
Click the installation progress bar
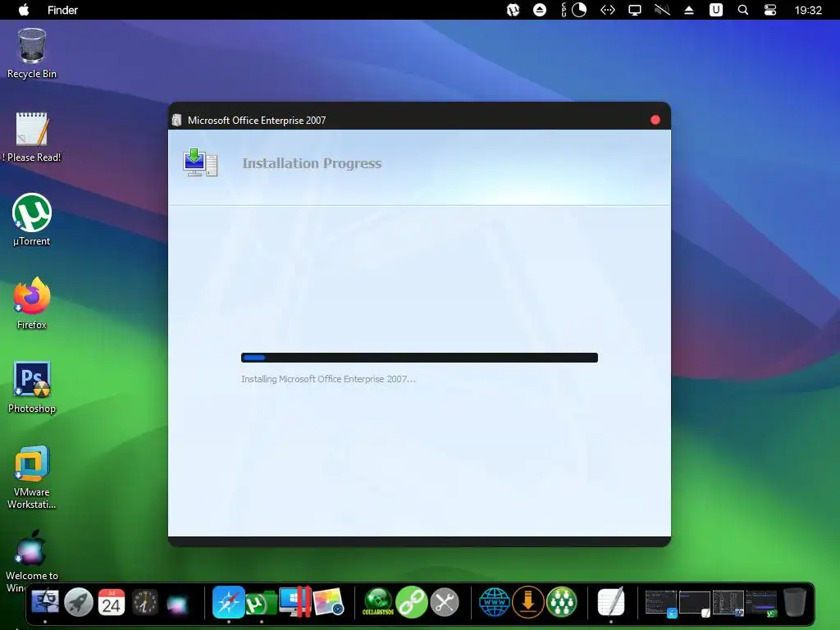click(x=419, y=358)
